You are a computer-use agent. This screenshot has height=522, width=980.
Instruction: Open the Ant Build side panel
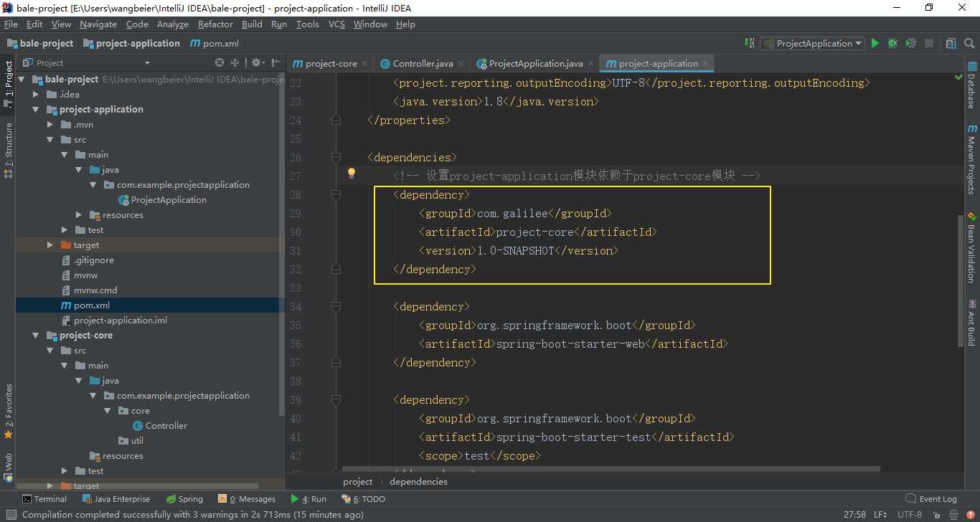[971, 323]
